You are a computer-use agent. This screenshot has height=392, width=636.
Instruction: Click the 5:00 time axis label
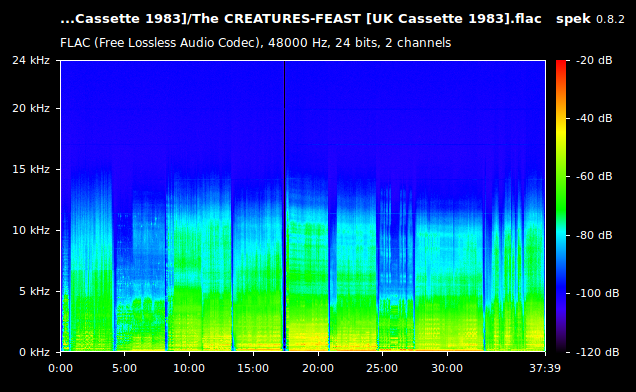pos(125,368)
